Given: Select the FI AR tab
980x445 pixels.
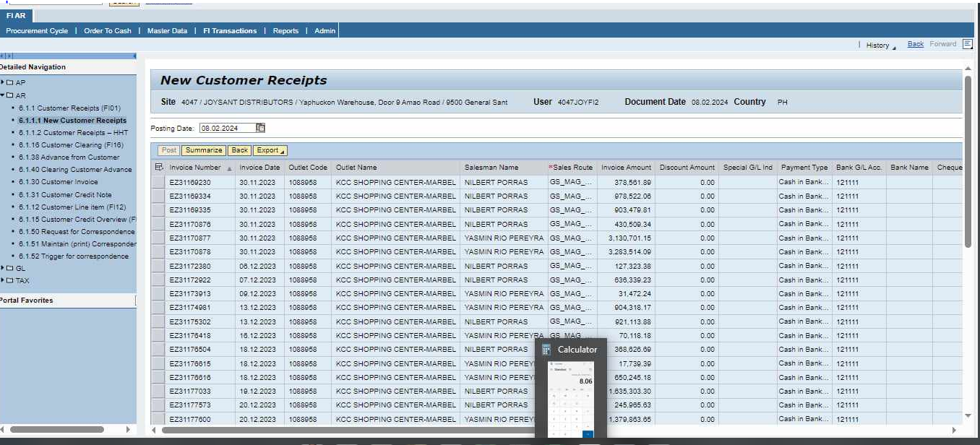Looking at the screenshot, I should tap(16, 15).
